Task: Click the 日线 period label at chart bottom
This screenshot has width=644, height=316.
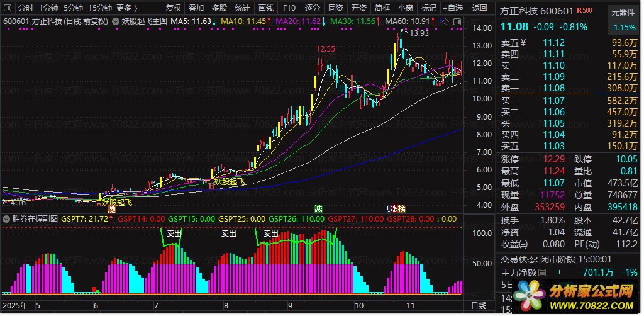Action: coord(478,306)
